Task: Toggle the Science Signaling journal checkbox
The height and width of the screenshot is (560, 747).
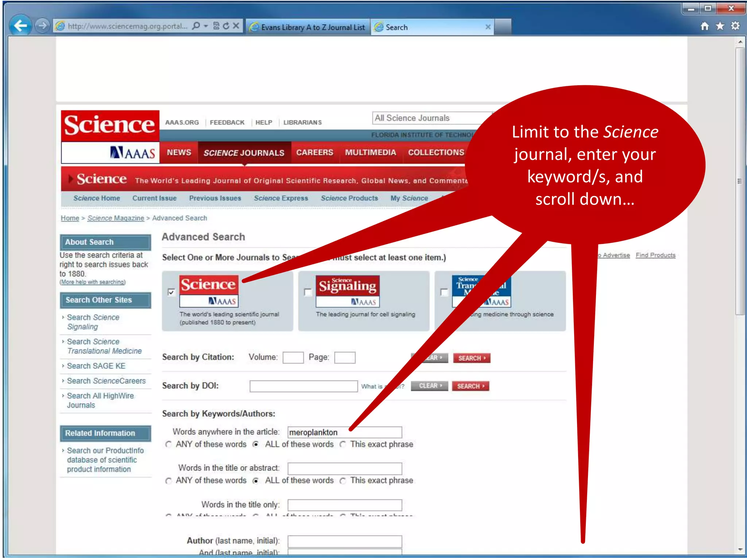Action: pyautogui.click(x=308, y=292)
